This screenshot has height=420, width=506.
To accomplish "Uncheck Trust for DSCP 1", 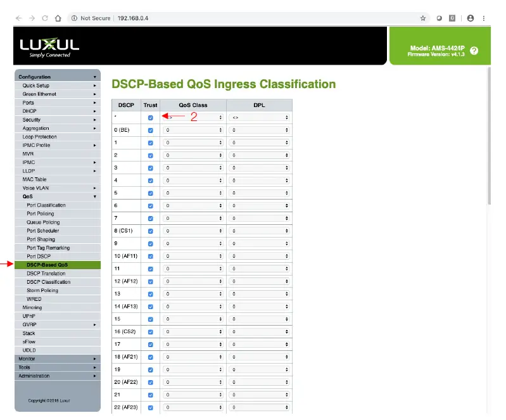I will tap(150, 143).
